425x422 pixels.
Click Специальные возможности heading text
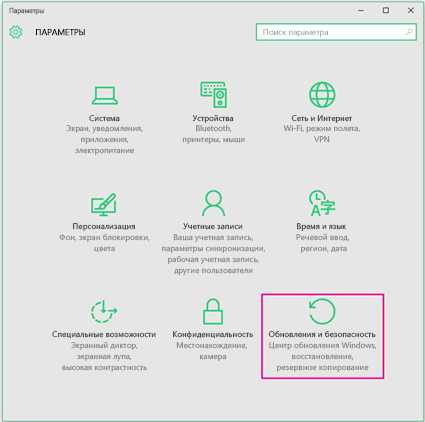pyautogui.click(x=104, y=334)
